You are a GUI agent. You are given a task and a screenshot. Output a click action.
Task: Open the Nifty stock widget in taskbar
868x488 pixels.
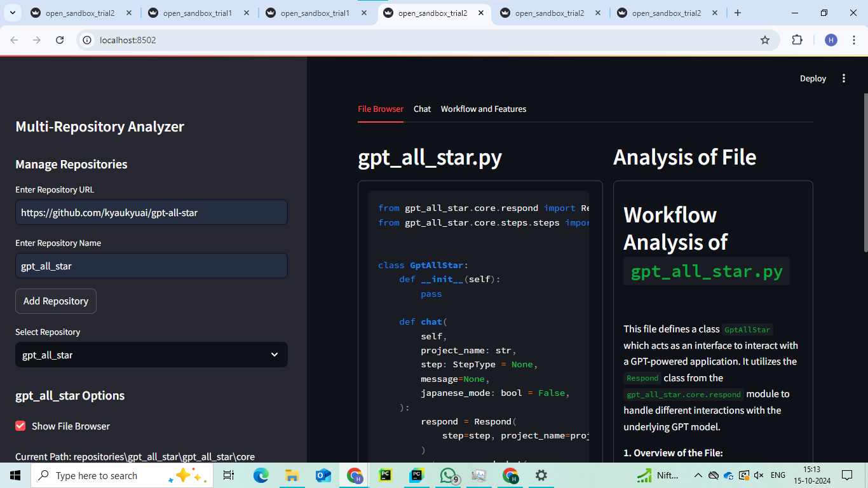[658, 475]
